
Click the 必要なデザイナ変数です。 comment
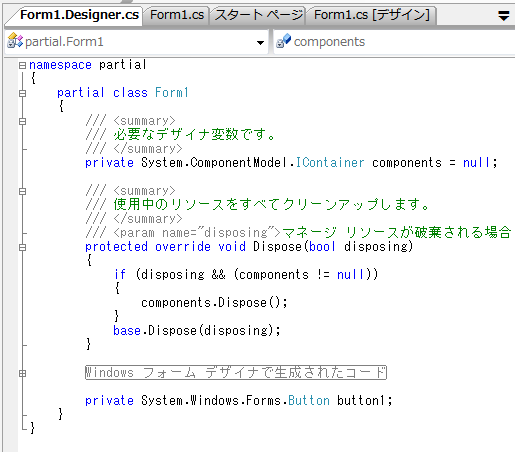click(x=194, y=135)
